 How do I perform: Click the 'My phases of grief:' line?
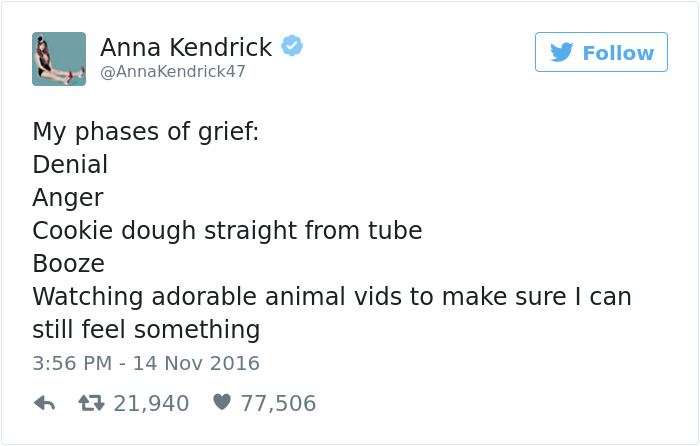click(146, 133)
